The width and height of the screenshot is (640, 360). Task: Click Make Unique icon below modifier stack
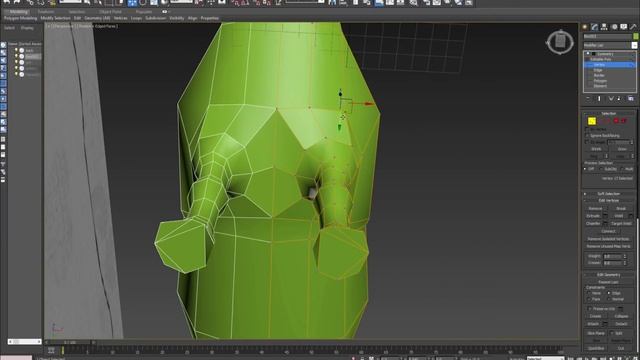[x=611, y=99]
